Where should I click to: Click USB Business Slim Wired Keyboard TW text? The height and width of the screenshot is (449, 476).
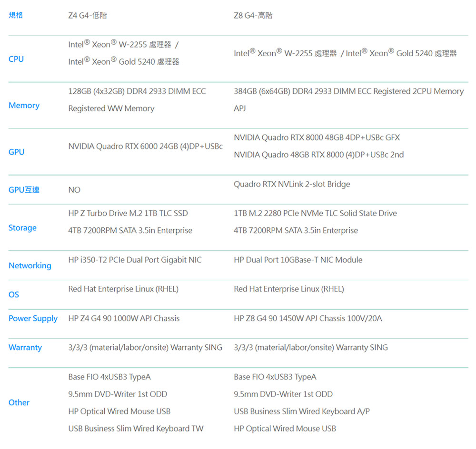tap(136, 429)
